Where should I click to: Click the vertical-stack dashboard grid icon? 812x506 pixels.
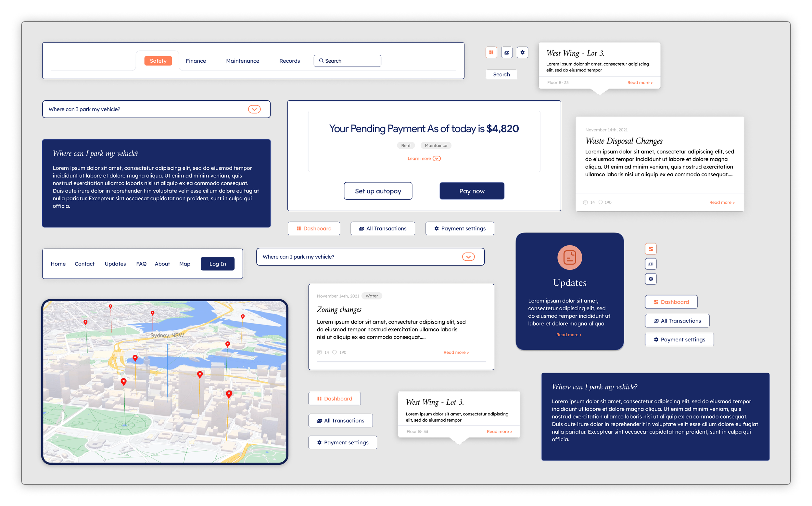651,249
